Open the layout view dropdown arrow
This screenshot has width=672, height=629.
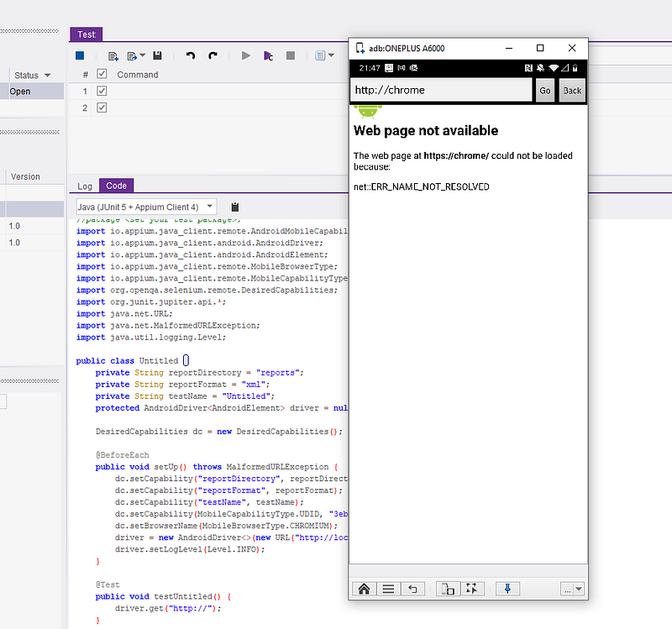(x=331, y=55)
